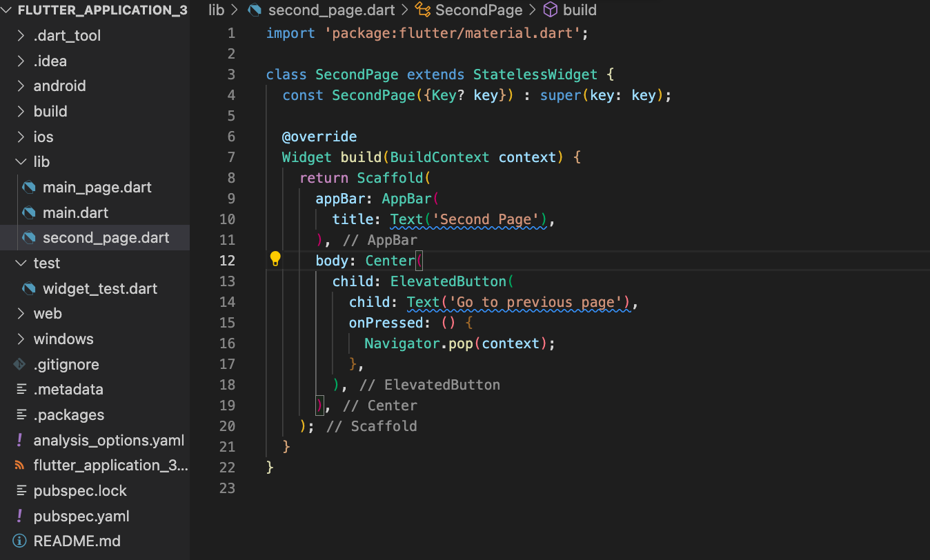Viewport: 930px width, 560px height.
Task: Open pubspec.lock
Action: [x=80, y=491]
